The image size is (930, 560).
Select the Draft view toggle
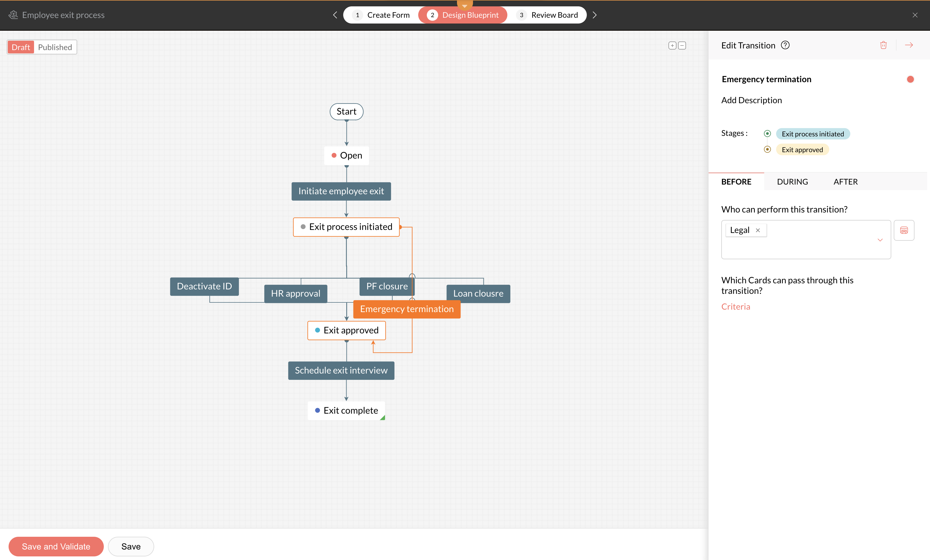point(21,47)
